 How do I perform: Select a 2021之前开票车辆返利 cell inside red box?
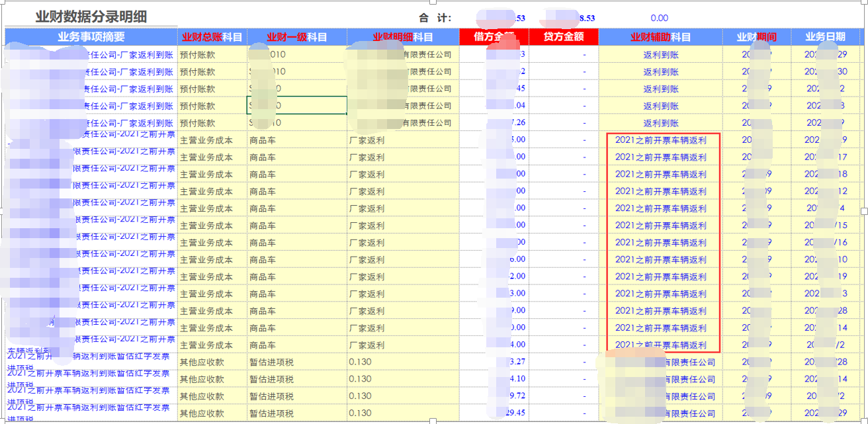tap(662, 140)
